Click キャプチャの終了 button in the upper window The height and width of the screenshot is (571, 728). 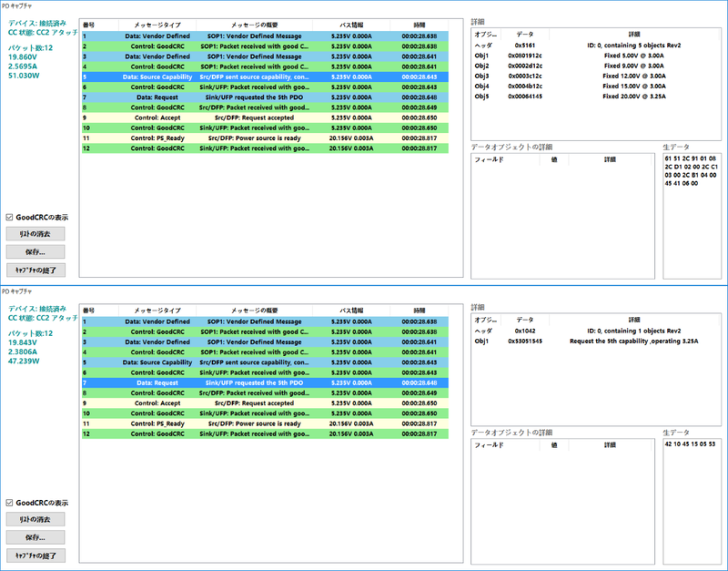point(35,270)
